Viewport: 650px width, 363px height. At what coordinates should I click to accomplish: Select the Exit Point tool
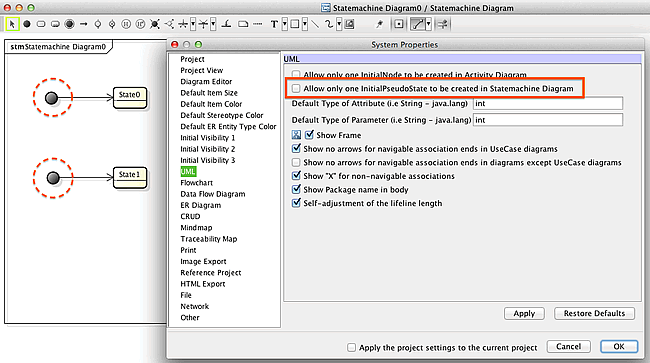pyautogui.click(x=112, y=24)
